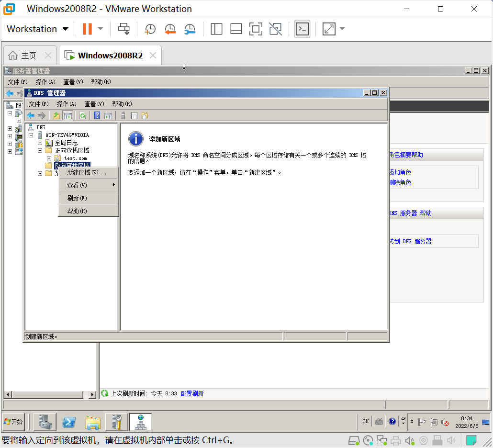This screenshot has width=493, height=448.
Task: Toggle the DNS console tree pane
Action: (67, 116)
